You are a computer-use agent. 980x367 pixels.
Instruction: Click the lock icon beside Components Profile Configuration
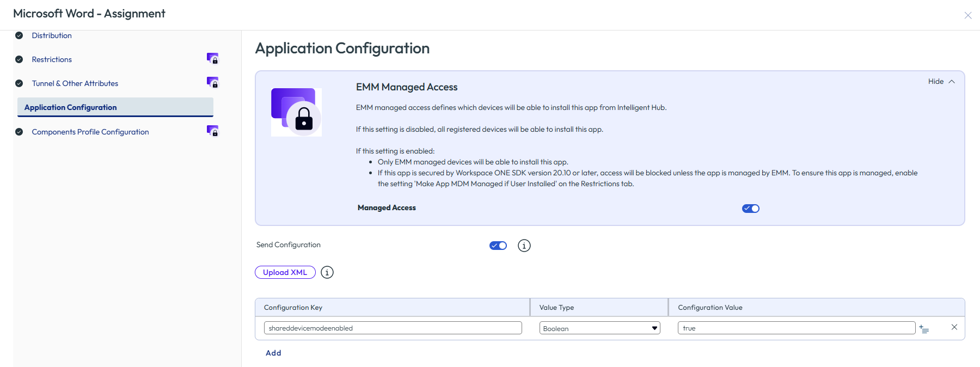[x=212, y=131]
